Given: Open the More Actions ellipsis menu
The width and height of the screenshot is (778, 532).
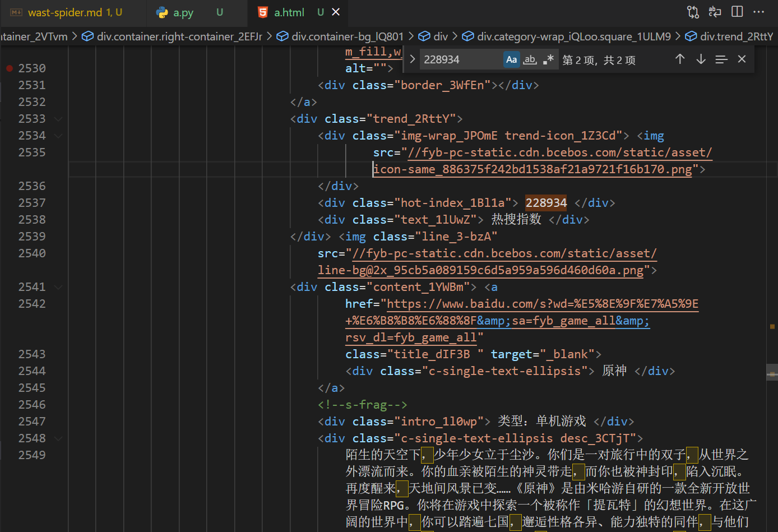Looking at the screenshot, I should [759, 12].
